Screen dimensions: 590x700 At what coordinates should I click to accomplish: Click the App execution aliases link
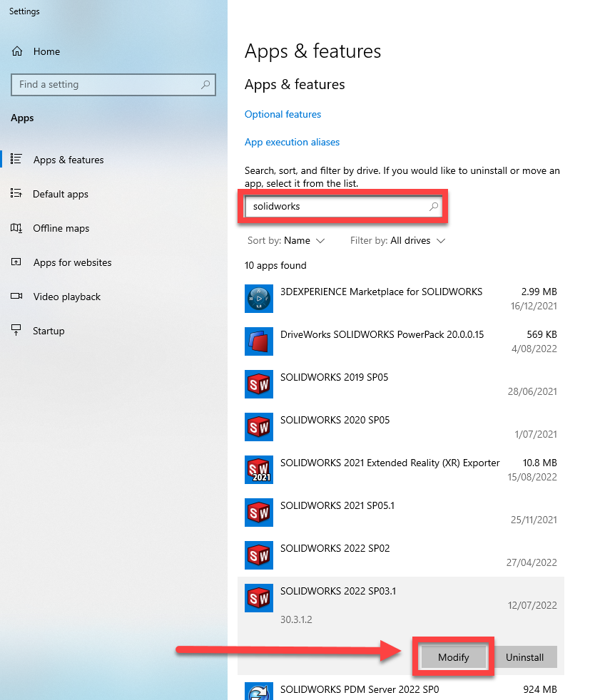(x=292, y=142)
